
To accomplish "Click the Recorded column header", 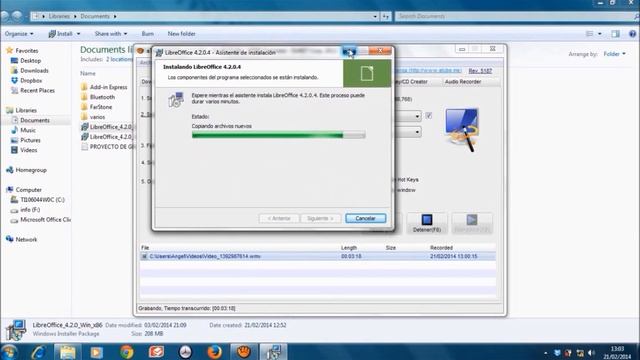I will tap(441, 248).
